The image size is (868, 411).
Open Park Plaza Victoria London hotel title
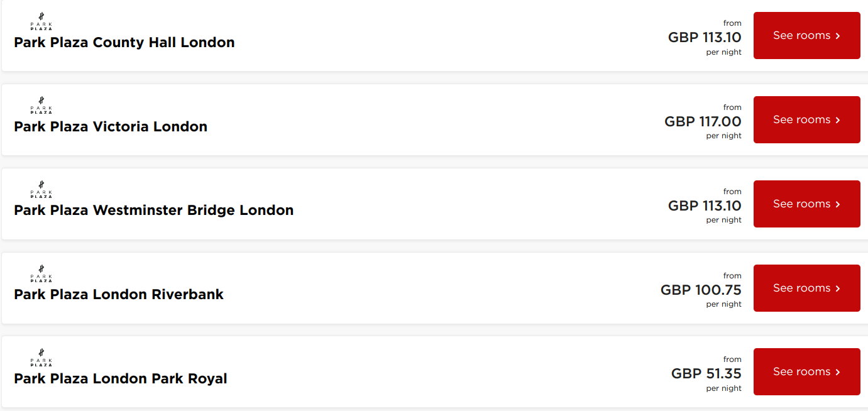click(111, 127)
